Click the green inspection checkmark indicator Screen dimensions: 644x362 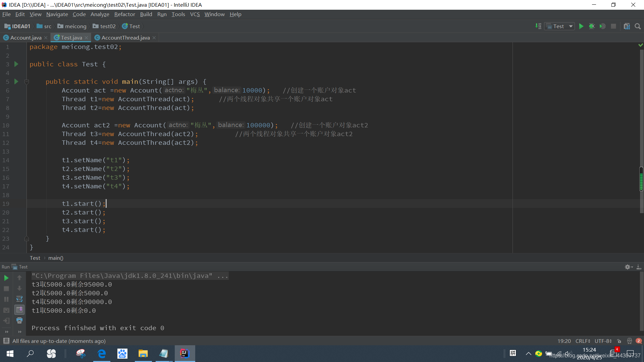pyautogui.click(x=641, y=45)
